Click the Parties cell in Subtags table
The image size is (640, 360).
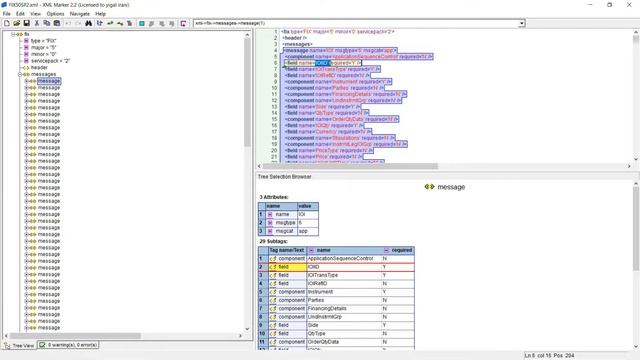click(x=344, y=300)
